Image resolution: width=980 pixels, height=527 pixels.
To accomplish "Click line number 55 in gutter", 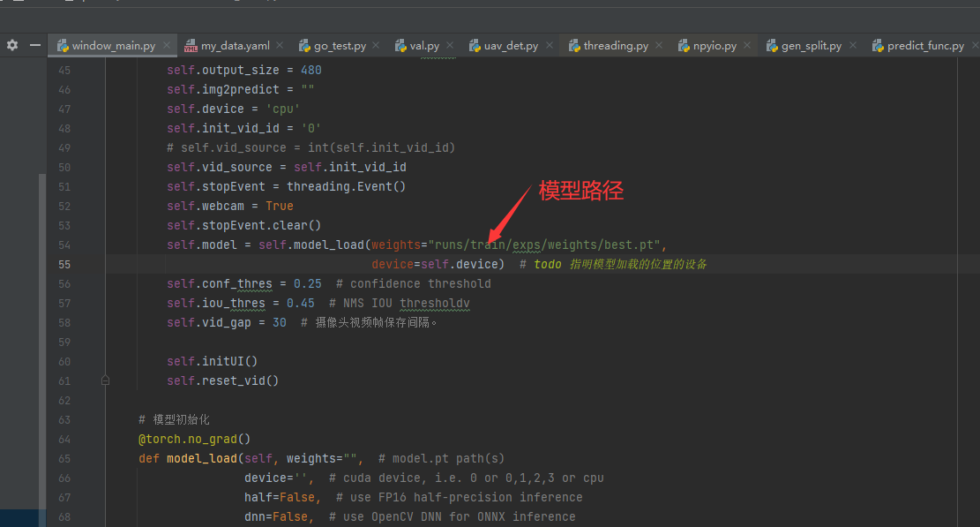I will [64, 265].
